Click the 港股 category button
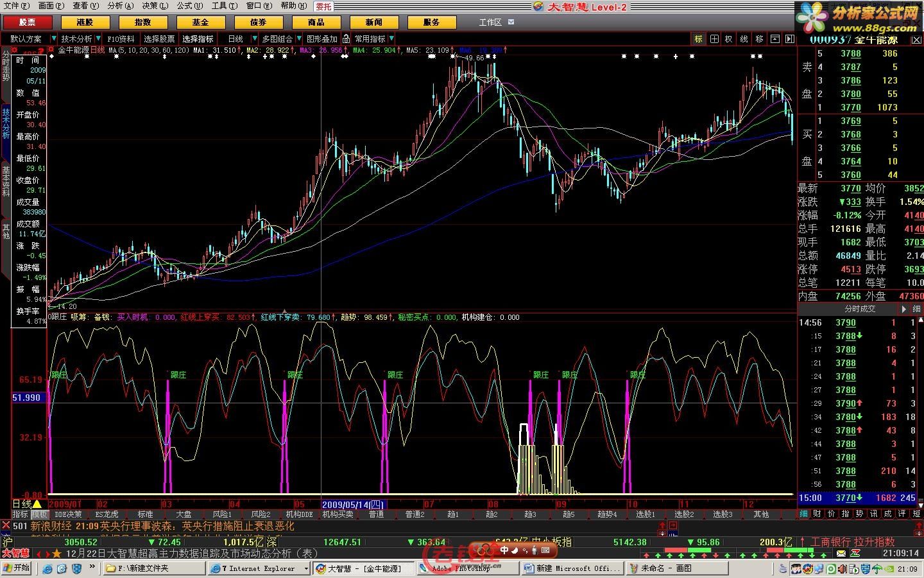This screenshot has height=578, width=924. [x=85, y=22]
